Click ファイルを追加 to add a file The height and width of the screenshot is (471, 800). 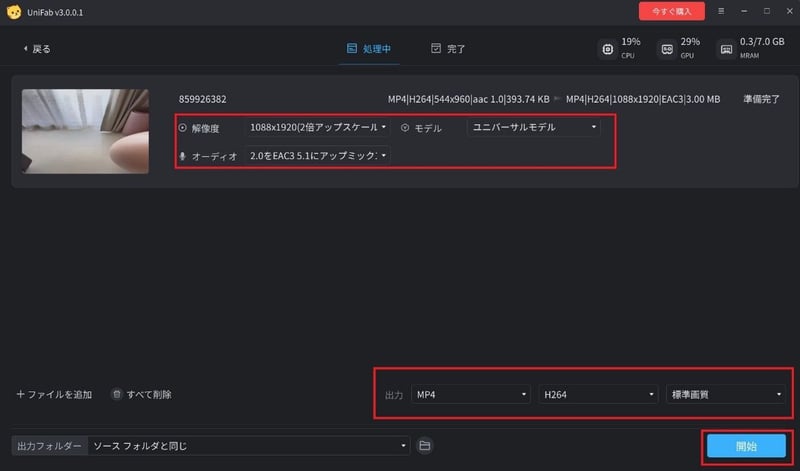54,394
